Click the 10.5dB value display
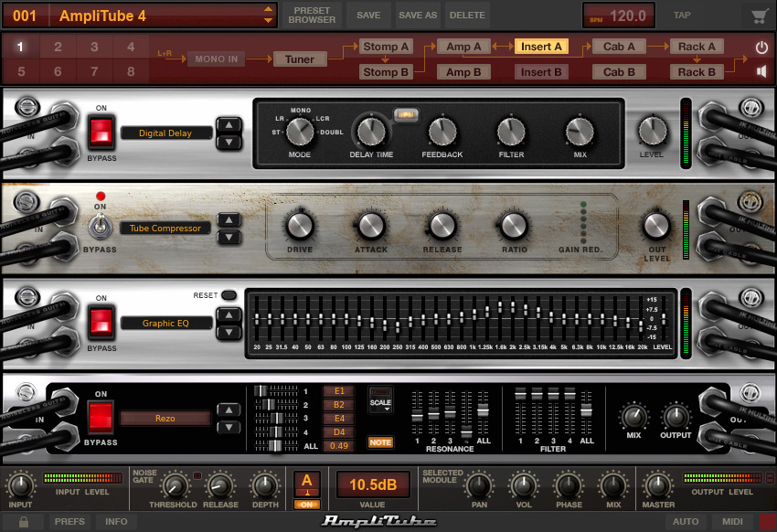Viewport: 777px width, 532px height. tap(373, 484)
